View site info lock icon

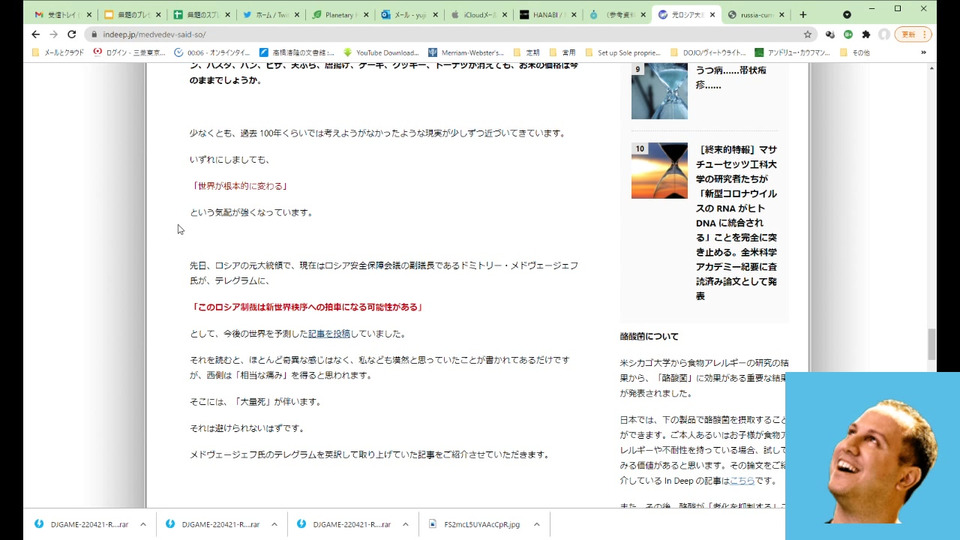[x=94, y=34]
